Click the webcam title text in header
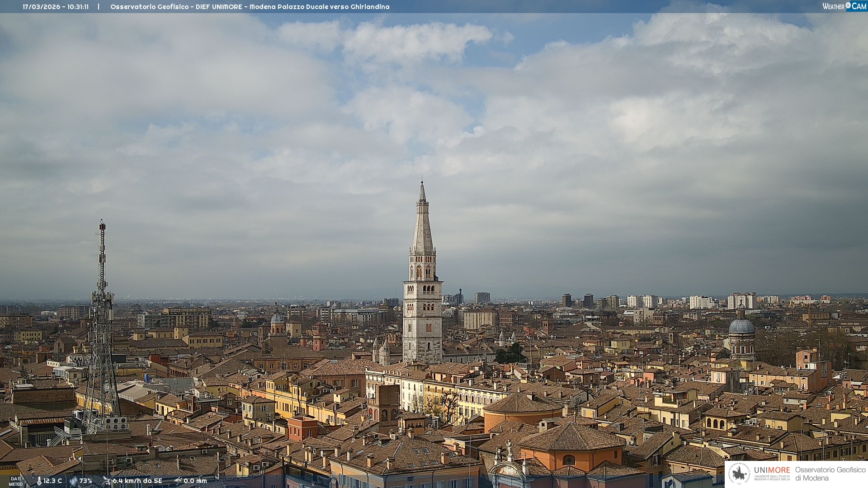The height and width of the screenshot is (488, 868). tap(250, 7)
